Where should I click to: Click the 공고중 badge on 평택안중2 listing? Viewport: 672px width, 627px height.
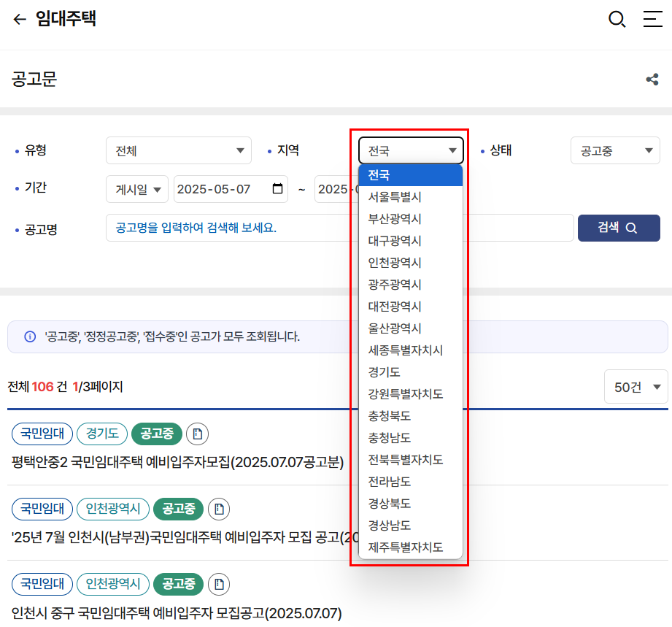pos(157,434)
